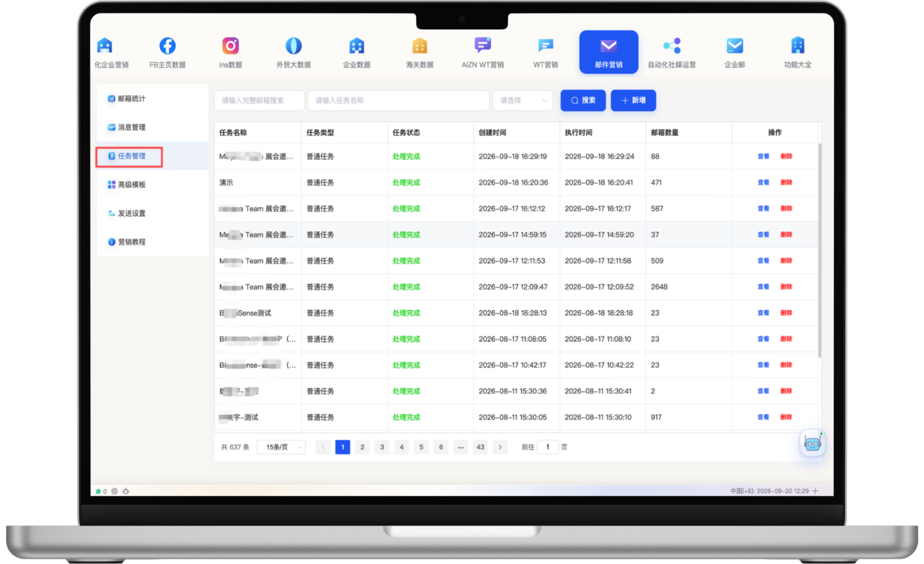Select the 外贸大数据 icon
The width and height of the screenshot is (924, 564).
[293, 46]
